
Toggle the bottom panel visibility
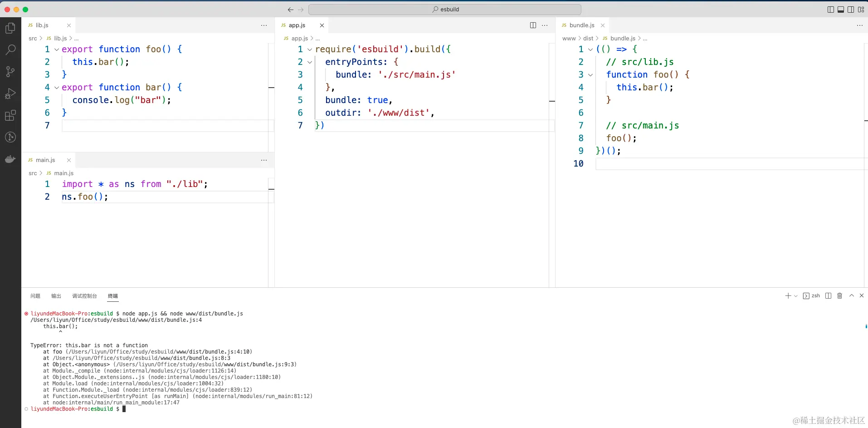click(x=840, y=10)
